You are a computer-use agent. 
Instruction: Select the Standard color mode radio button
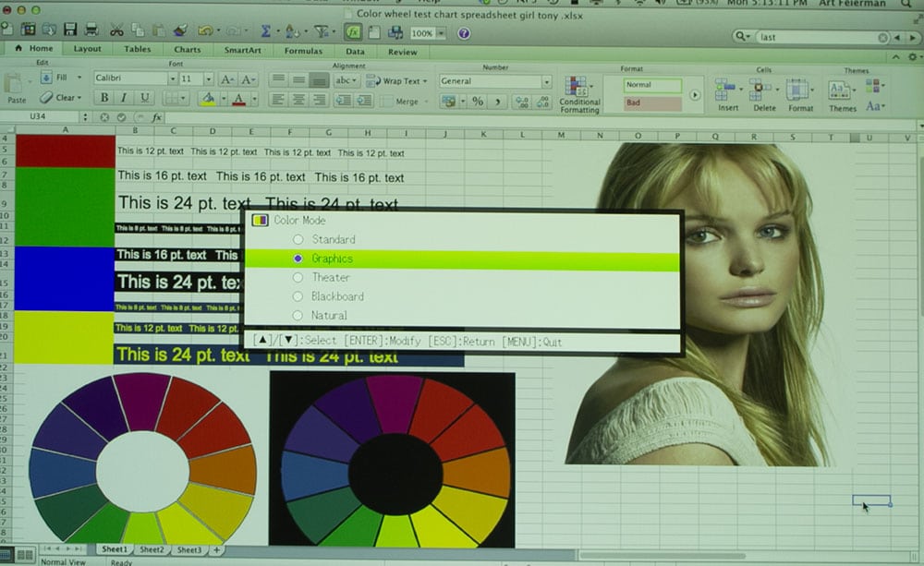coord(298,239)
